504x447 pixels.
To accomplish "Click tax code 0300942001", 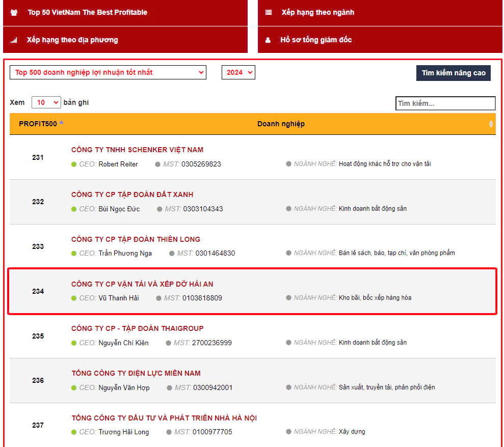I will pyautogui.click(x=213, y=387).
